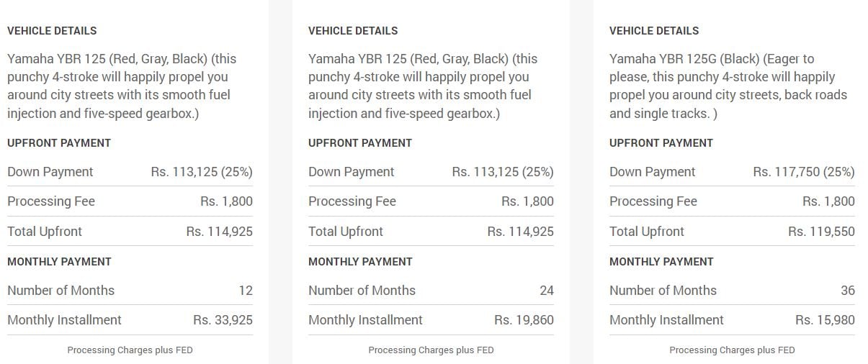Image resolution: width=868 pixels, height=364 pixels.
Task: Select the 24 months value
Action: [x=547, y=291]
